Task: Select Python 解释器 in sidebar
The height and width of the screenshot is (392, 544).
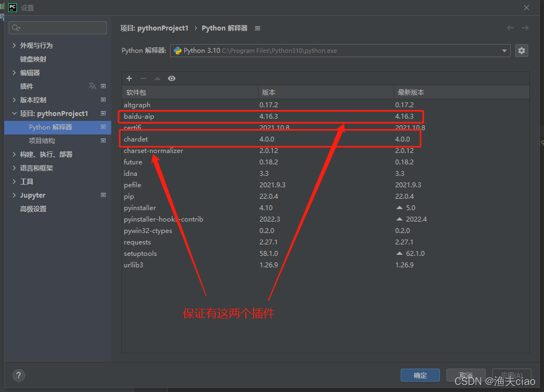Action: [x=58, y=127]
